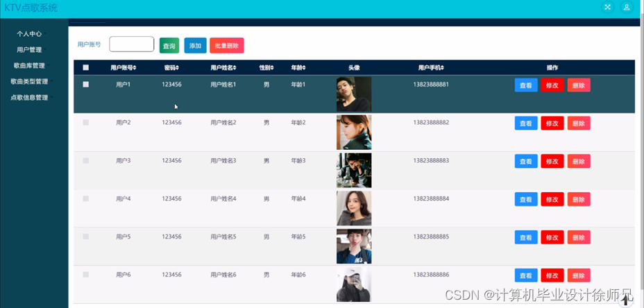View details of 用户6 with 查看
The height and width of the screenshot is (308, 644).
(526, 275)
